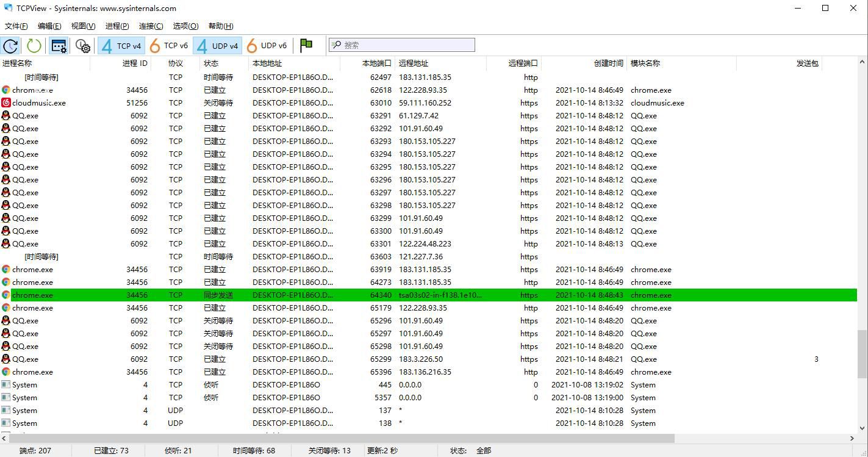Click 关闭等待: 13 in status bar
Viewport: 868px width, 457px height.
tap(329, 451)
